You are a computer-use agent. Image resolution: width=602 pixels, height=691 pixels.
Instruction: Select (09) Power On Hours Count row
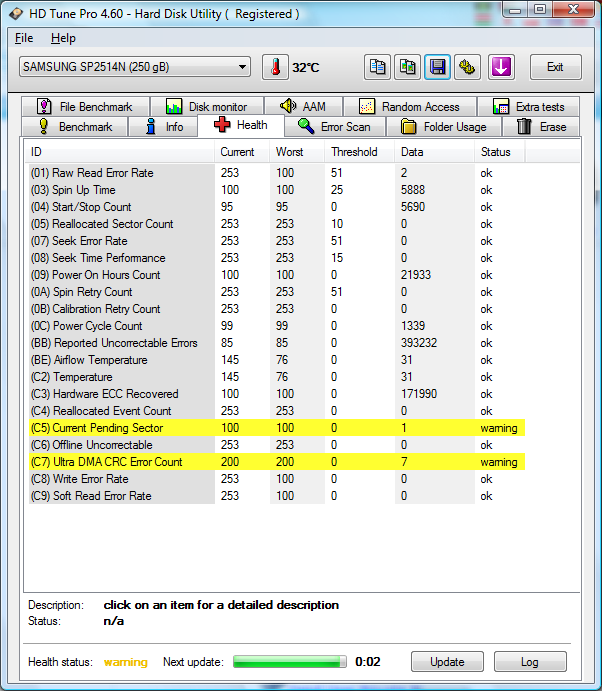(x=277, y=275)
